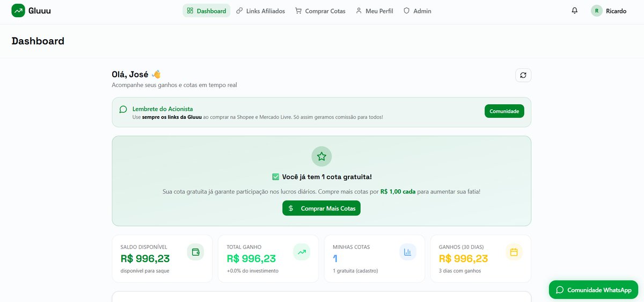Click the Minhas Cotas value 1
The width and height of the screenshot is (644, 302).
(x=335, y=258)
